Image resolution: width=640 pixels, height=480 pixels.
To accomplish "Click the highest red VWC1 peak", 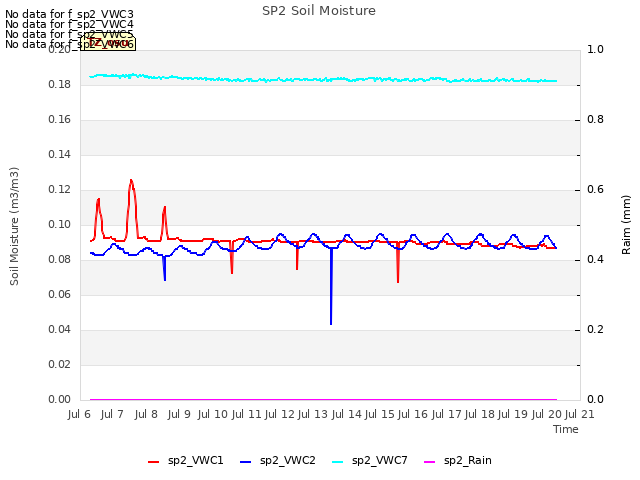I will pos(131,180).
